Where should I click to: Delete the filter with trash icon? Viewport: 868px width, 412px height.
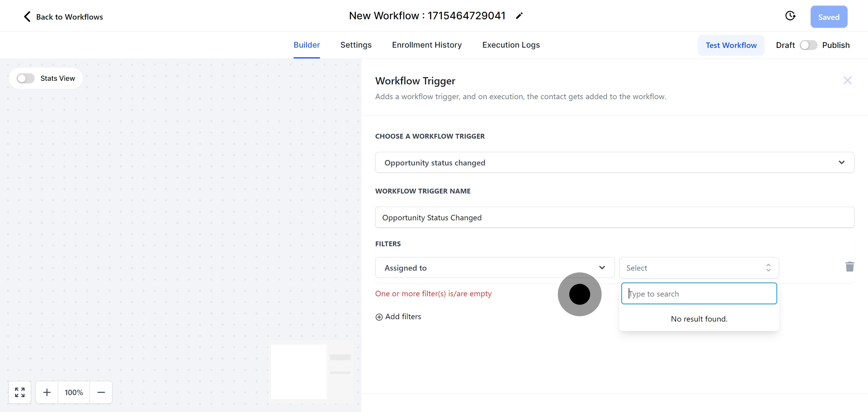pos(850,267)
